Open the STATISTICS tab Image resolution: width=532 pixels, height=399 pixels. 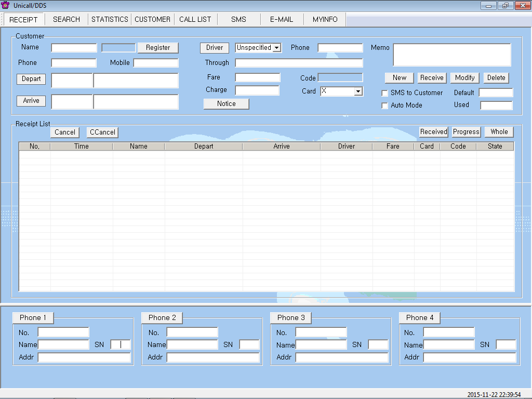pyautogui.click(x=110, y=19)
